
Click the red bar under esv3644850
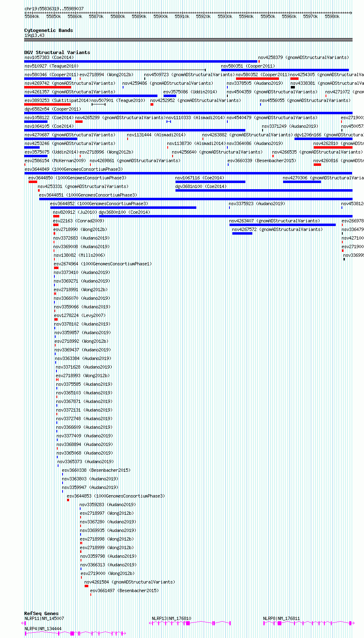click(33, 182)
